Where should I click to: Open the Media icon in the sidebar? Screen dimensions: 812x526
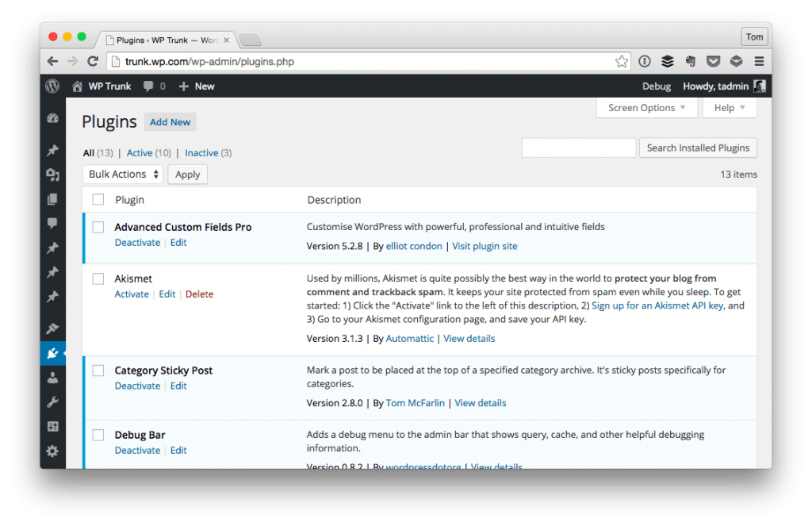pos(53,175)
